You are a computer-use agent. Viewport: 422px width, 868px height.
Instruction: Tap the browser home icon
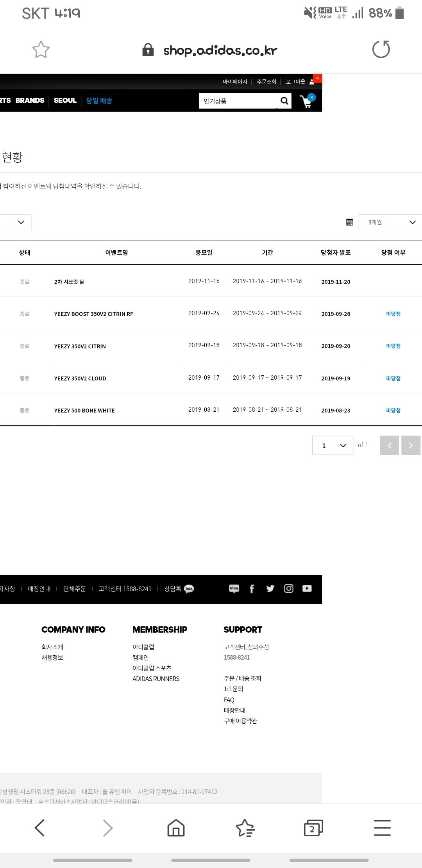pyautogui.click(x=176, y=828)
